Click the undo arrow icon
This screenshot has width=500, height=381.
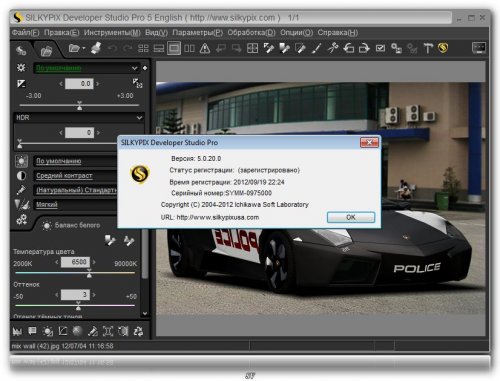[x=112, y=49]
